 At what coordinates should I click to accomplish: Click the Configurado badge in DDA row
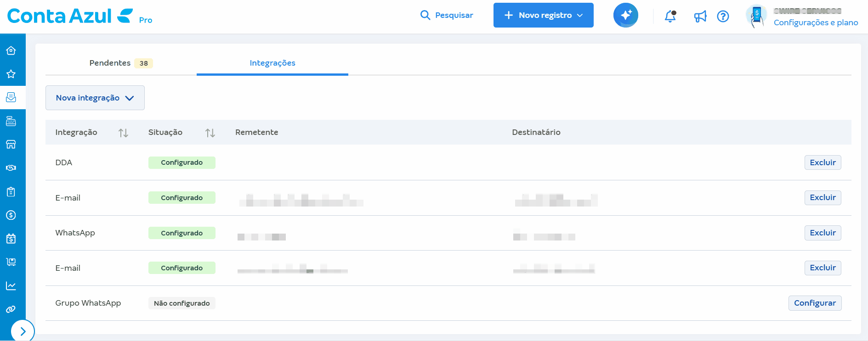pos(182,162)
